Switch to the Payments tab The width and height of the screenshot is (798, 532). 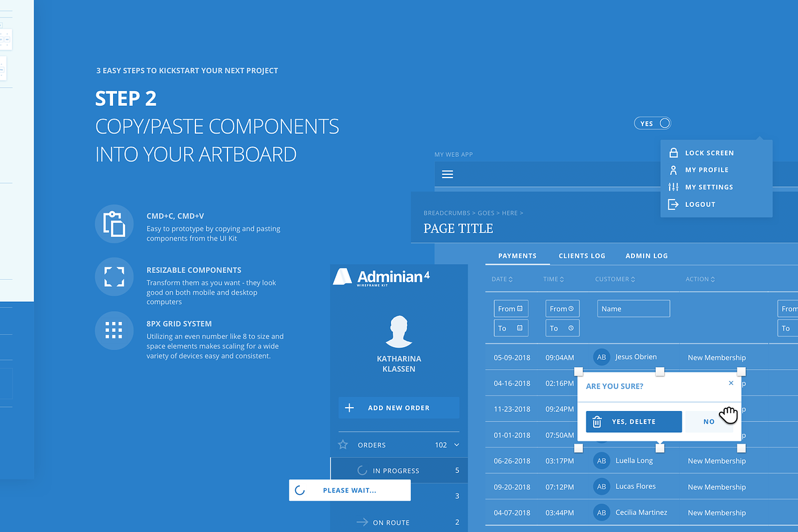click(x=517, y=255)
